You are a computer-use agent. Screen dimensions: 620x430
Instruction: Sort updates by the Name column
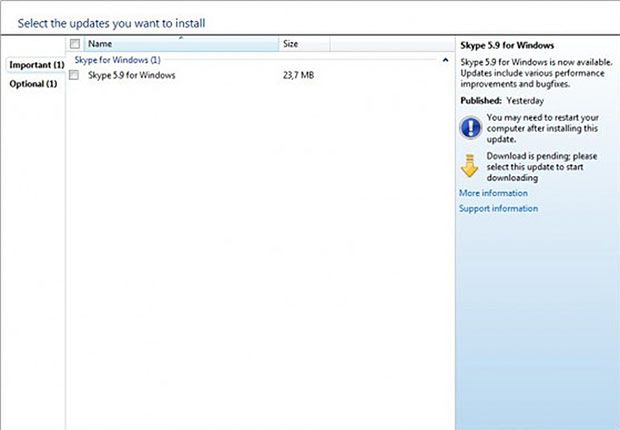coord(181,44)
